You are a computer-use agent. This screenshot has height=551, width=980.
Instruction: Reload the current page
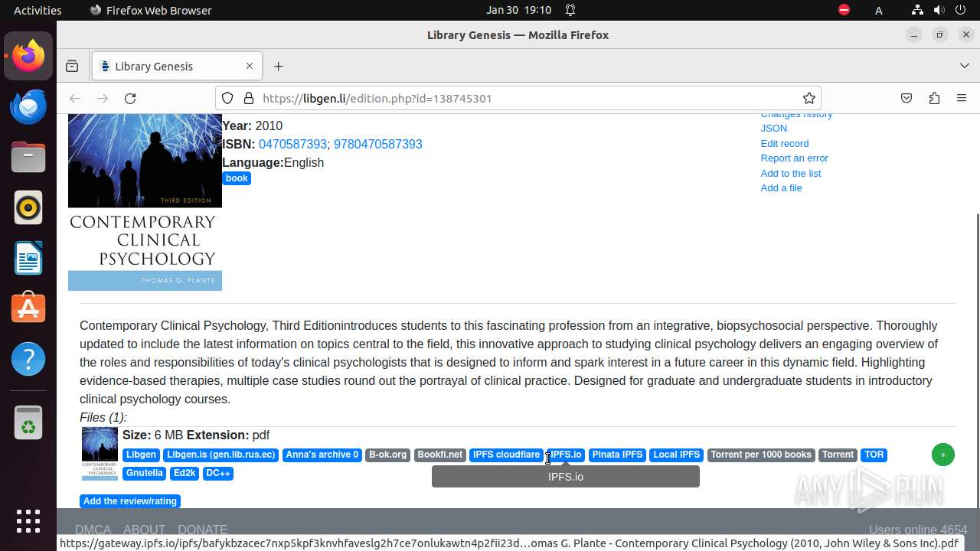tap(130, 98)
